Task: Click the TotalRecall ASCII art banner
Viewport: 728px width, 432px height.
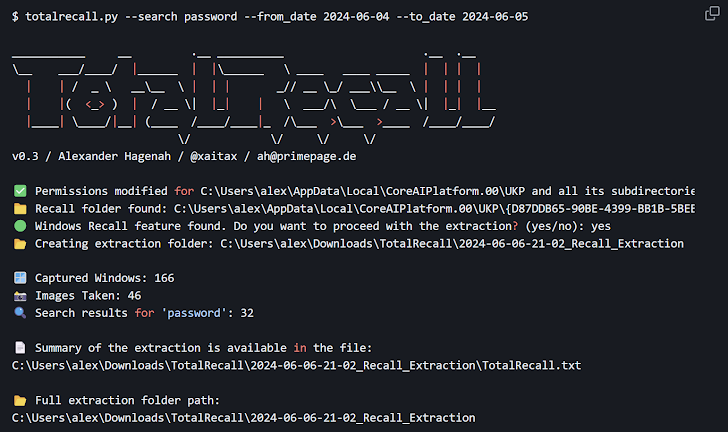Action: click(254, 98)
